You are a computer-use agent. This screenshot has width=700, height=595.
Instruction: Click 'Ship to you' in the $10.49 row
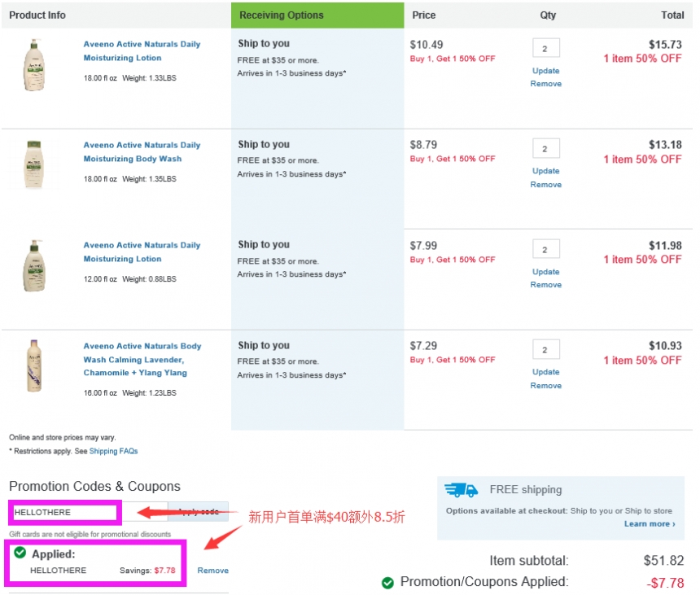[x=264, y=44]
